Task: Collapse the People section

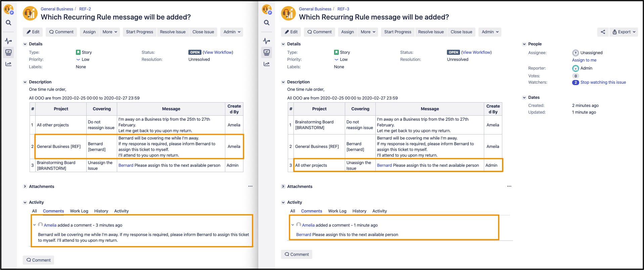Action: [524, 44]
